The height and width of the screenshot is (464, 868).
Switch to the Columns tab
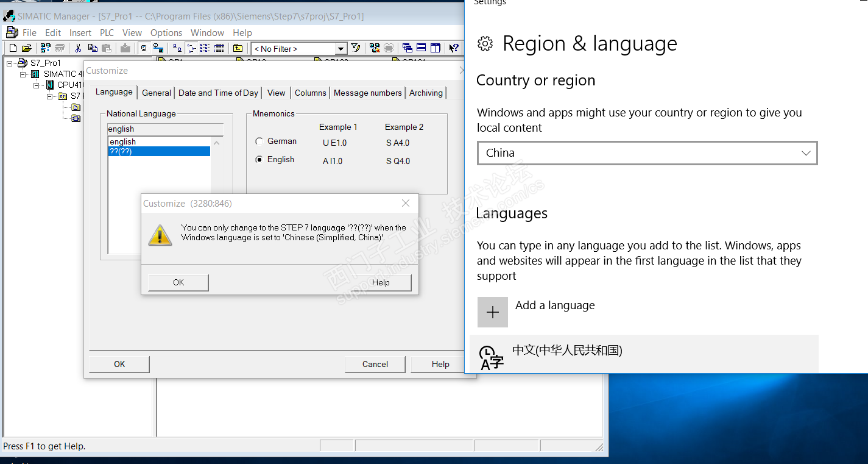[311, 93]
